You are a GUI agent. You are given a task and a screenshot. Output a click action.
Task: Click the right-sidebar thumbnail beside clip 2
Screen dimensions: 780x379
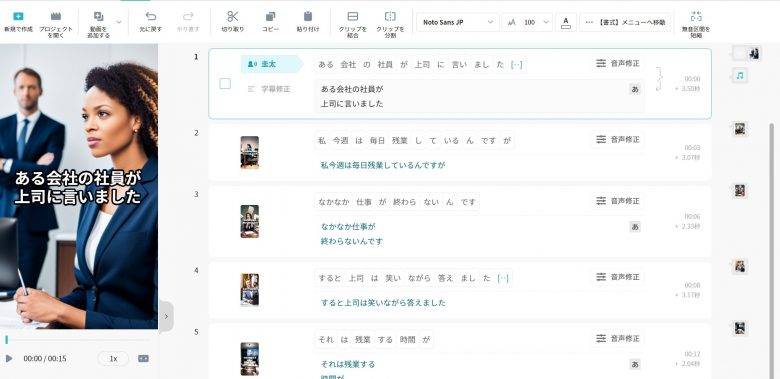click(740, 129)
